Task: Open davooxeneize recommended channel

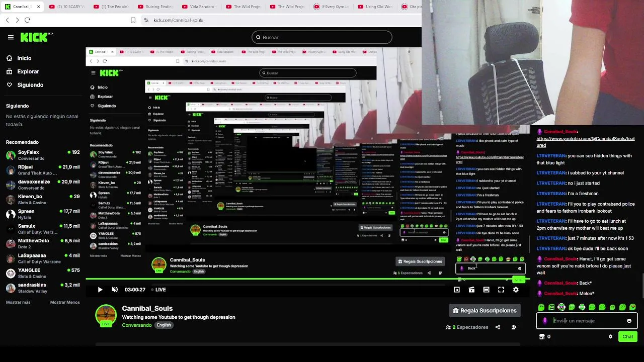Action: pyautogui.click(x=43, y=185)
